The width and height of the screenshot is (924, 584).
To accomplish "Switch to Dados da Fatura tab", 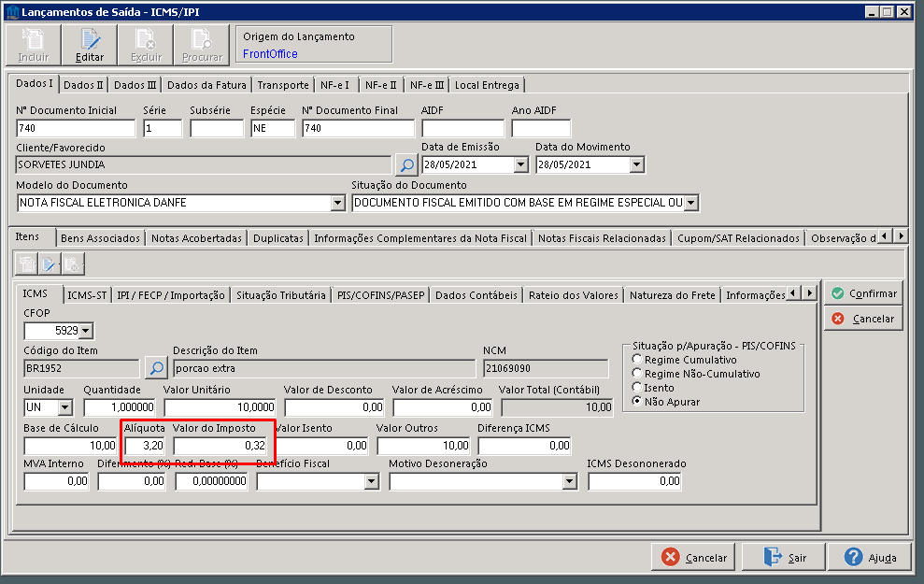I will click(x=206, y=85).
